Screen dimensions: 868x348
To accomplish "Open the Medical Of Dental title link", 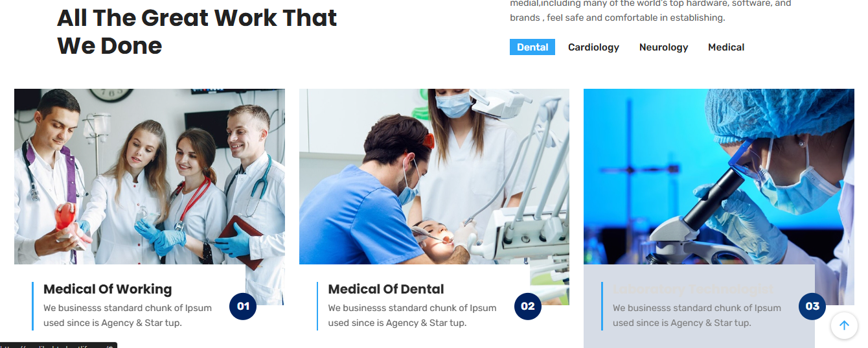I will (x=386, y=289).
